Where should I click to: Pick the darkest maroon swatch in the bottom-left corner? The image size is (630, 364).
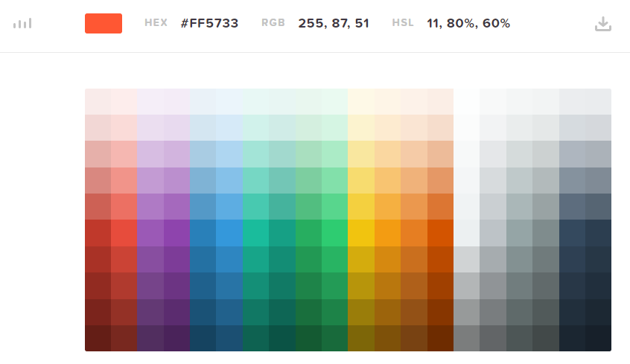98,338
